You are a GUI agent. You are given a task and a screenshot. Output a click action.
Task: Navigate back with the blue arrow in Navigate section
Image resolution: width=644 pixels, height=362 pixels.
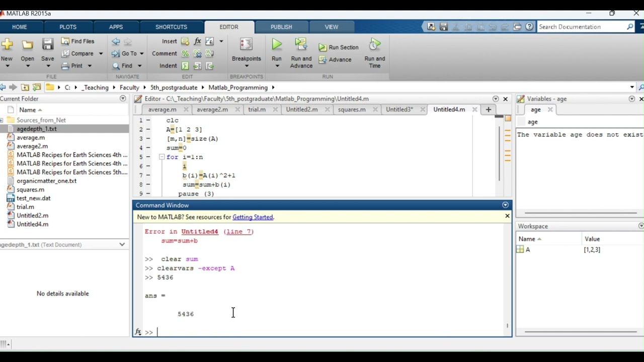pos(116,41)
